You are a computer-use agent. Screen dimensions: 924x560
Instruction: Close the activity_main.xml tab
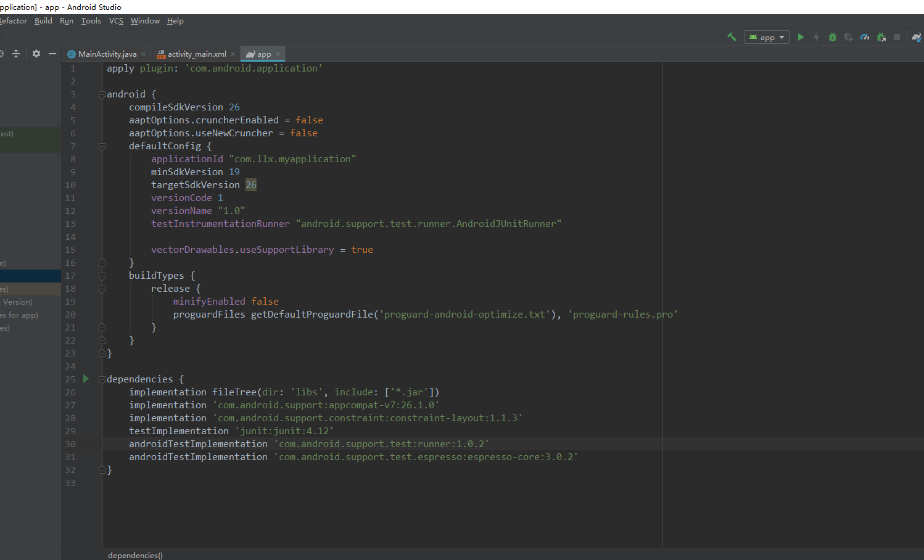pyautogui.click(x=233, y=54)
